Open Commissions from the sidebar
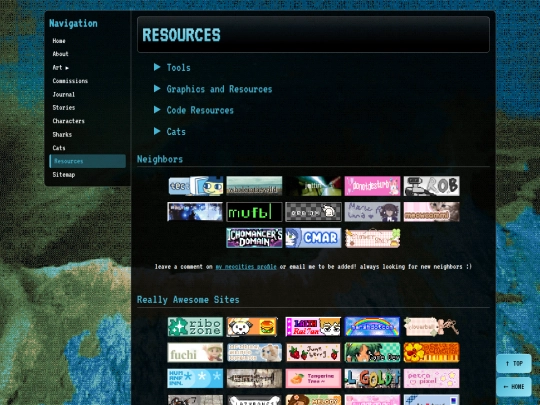This screenshot has height=405, width=540. click(70, 81)
